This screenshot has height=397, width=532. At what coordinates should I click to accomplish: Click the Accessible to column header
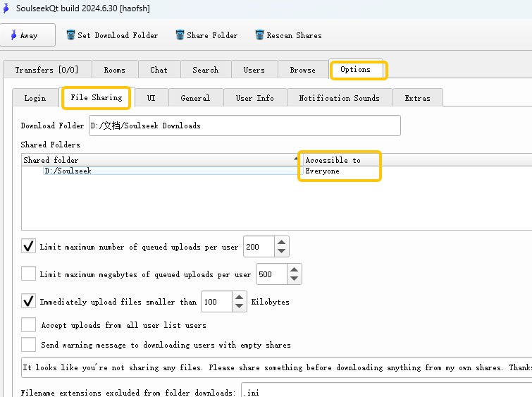point(416,160)
